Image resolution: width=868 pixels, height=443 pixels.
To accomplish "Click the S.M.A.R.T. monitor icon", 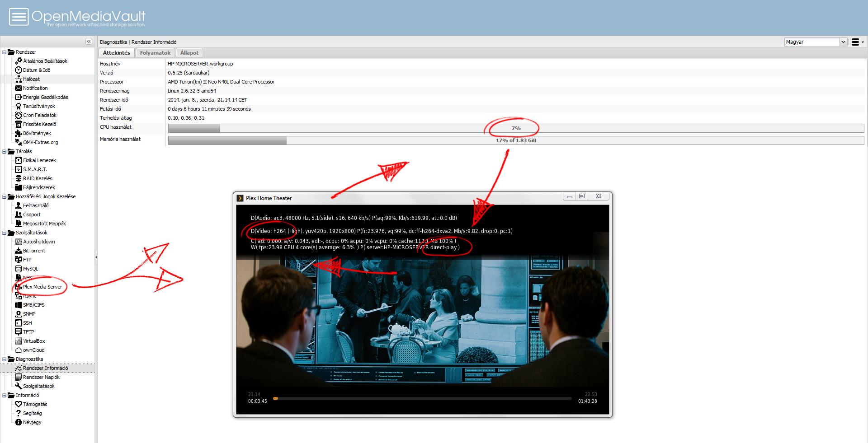I will pos(19,169).
